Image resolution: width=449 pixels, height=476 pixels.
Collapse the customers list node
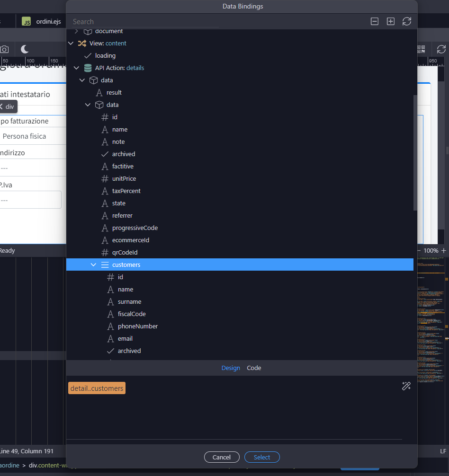click(x=93, y=264)
